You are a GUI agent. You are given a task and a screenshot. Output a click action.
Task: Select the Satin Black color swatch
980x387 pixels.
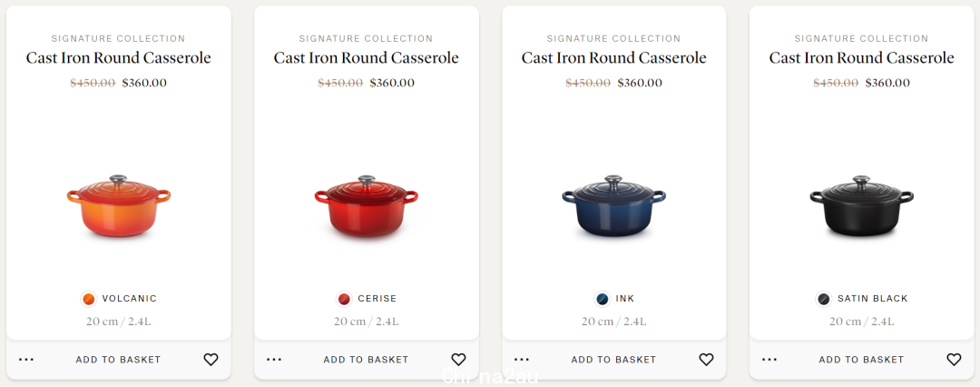tap(824, 299)
